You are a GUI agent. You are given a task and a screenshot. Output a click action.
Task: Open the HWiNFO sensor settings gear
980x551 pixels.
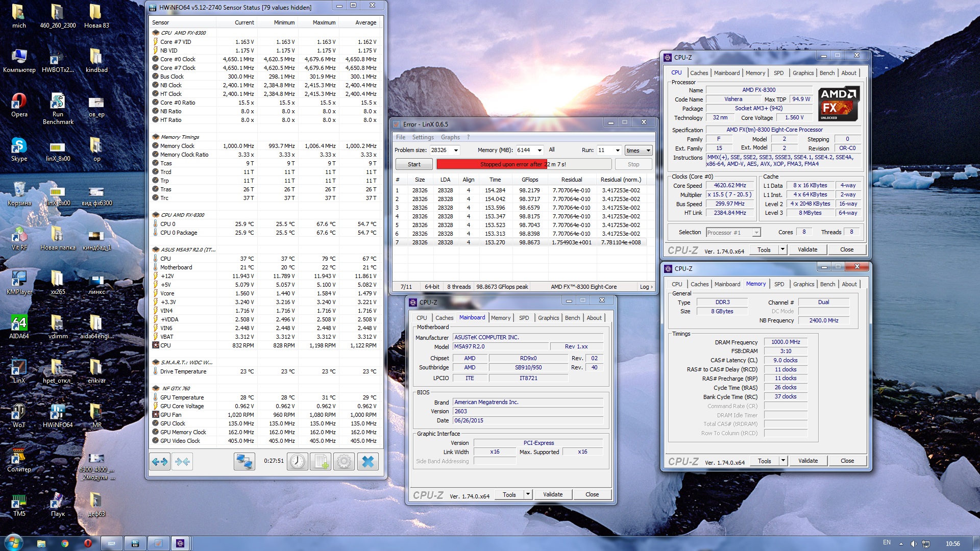click(x=344, y=462)
